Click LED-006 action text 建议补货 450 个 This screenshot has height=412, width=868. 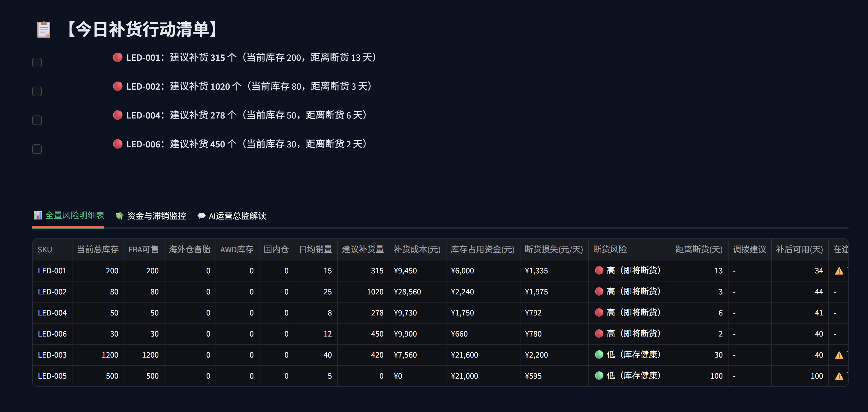coord(203,144)
